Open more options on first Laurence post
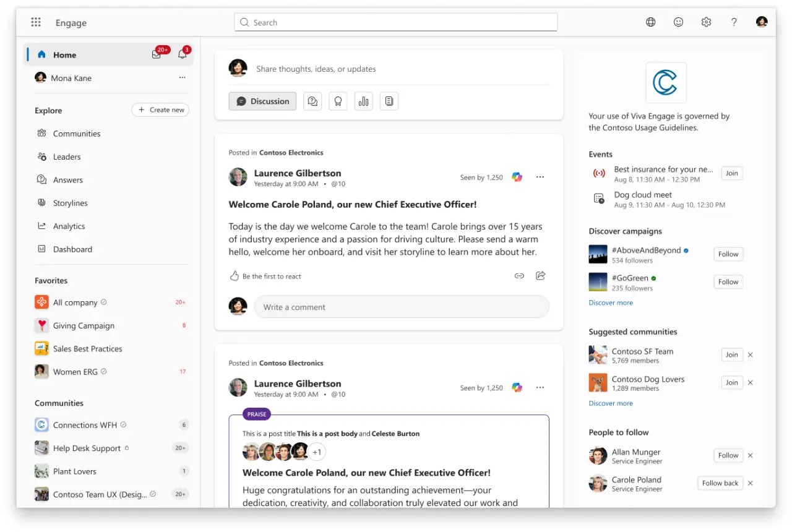Viewport: 792px width, 532px height. click(540, 178)
